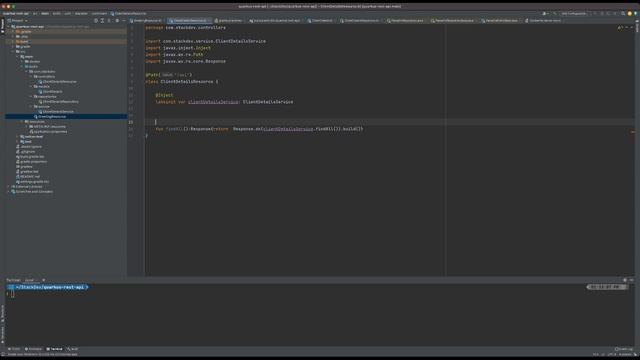The image size is (640, 360).
Task: Open build.gradle.kts in project tree
Action: [30, 157]
